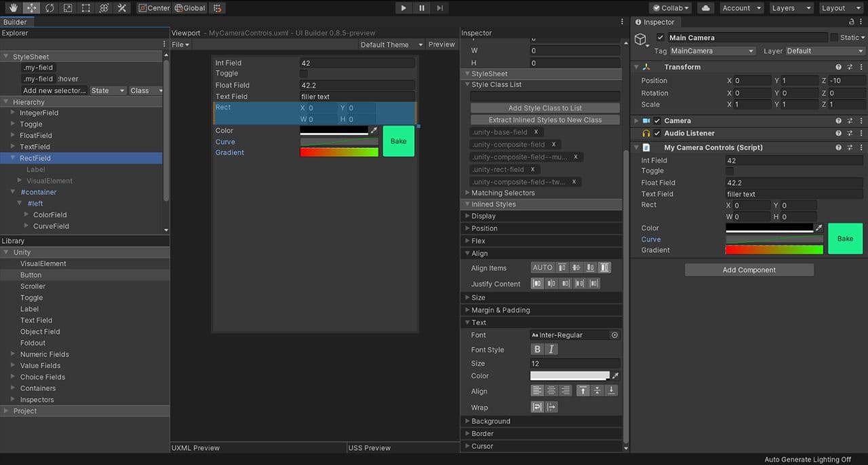Toggle bold font style
868x465 pixels.
[x=537, y=349]
